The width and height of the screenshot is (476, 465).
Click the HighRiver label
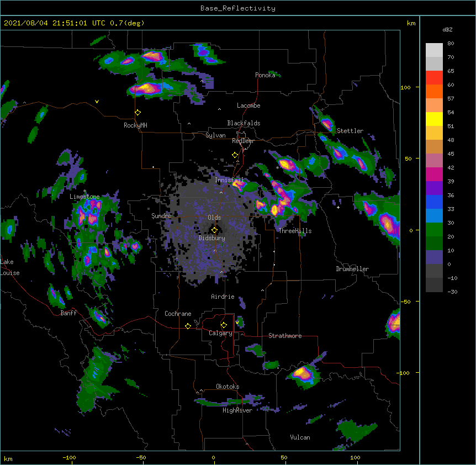pyautogui.click(x=237, y=410)
